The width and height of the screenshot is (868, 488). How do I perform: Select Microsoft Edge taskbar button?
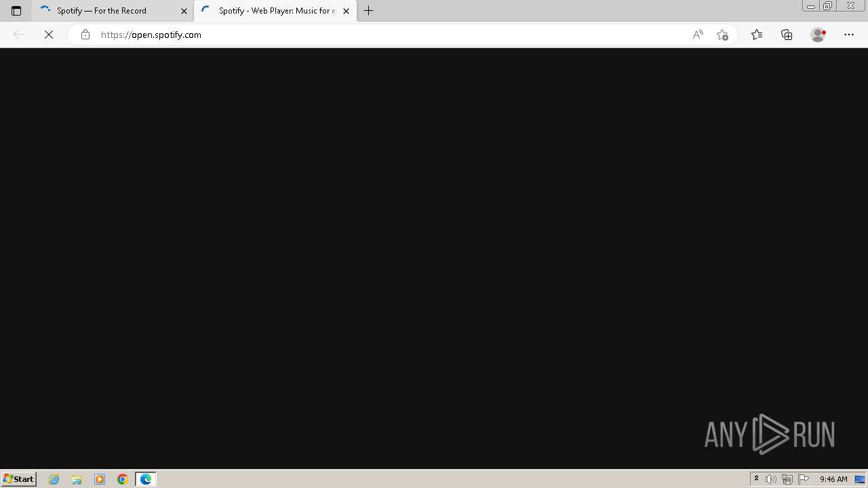click(146, 479)
